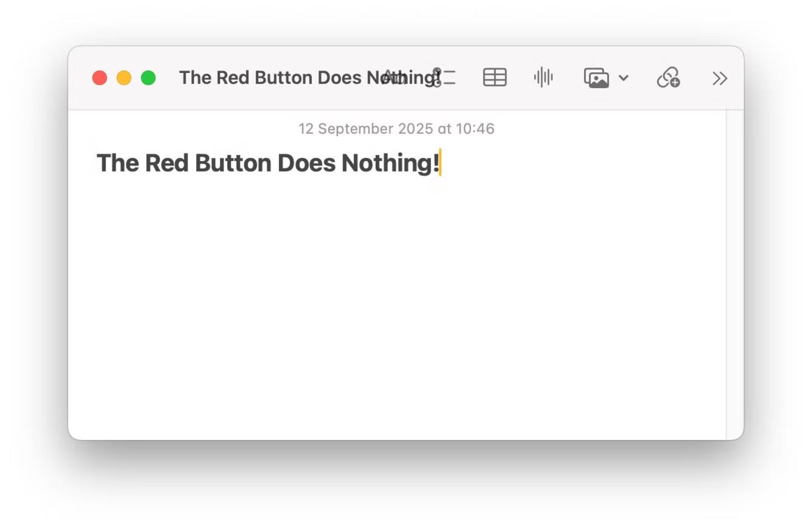This screenshot has height=530, width=812.
Task: Expand the media dropdown chevron
Action: (623, 78)
